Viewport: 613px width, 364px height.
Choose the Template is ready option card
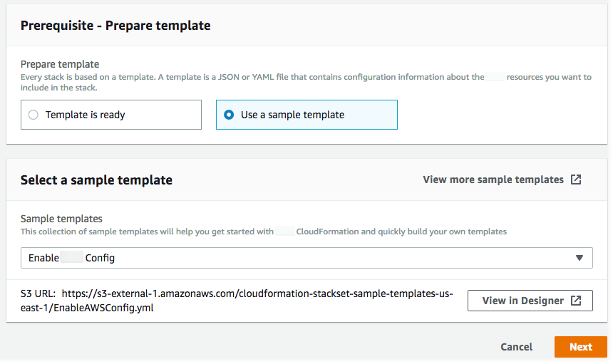coord(111,115)
